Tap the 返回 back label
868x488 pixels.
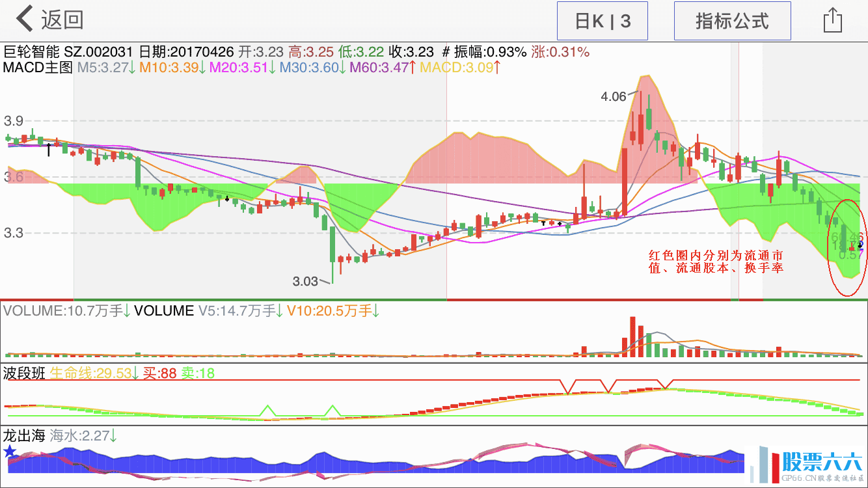click(x=62, y=20)
